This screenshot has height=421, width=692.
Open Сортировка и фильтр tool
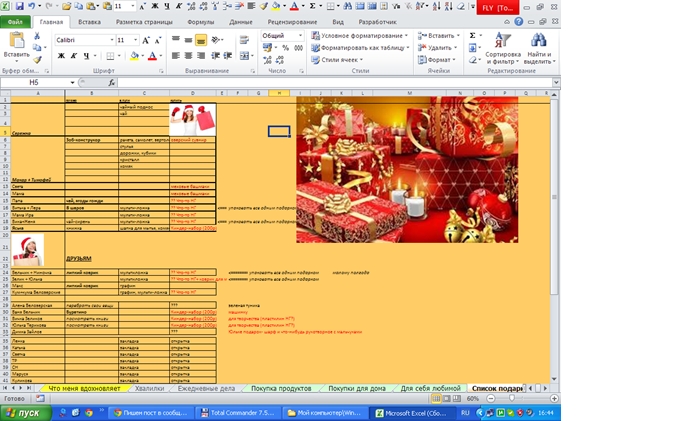click(x=503, y=49)
